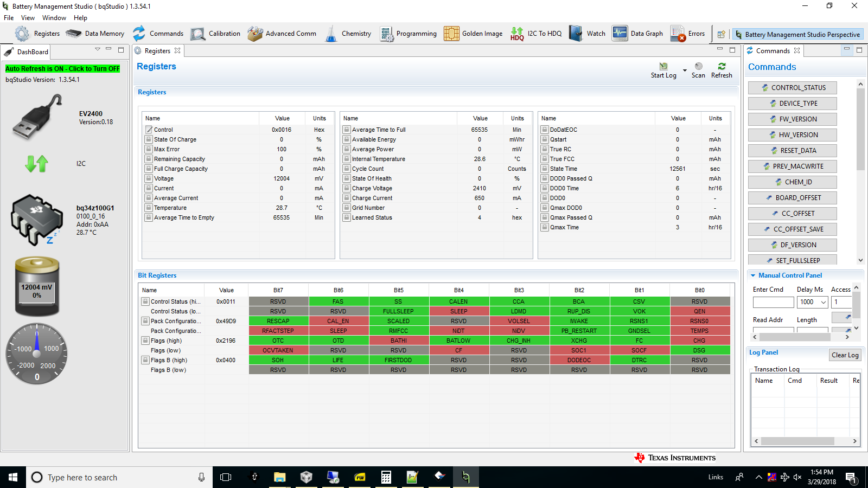Click the Access input field
The image size is (868, 488).
pos(841,302)
